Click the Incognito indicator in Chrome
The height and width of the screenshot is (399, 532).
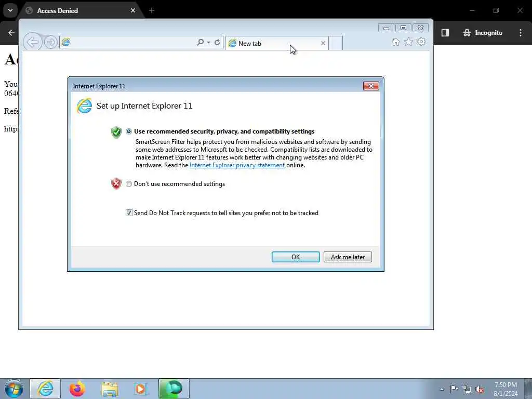click(x=483, y=33)
